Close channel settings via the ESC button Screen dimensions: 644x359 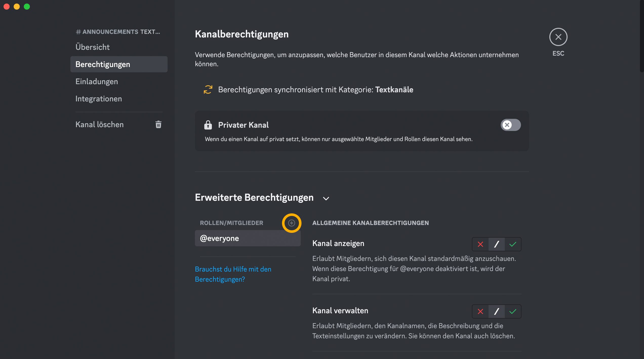coord(558,37)
